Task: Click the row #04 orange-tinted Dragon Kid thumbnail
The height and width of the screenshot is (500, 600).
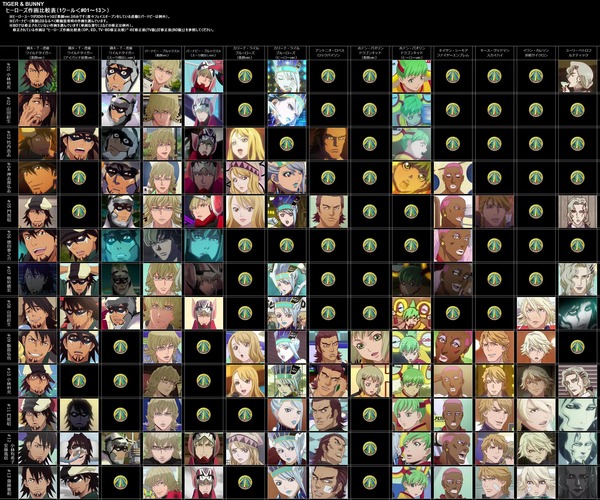Action: pyautogui.click(x=411, y=178)
